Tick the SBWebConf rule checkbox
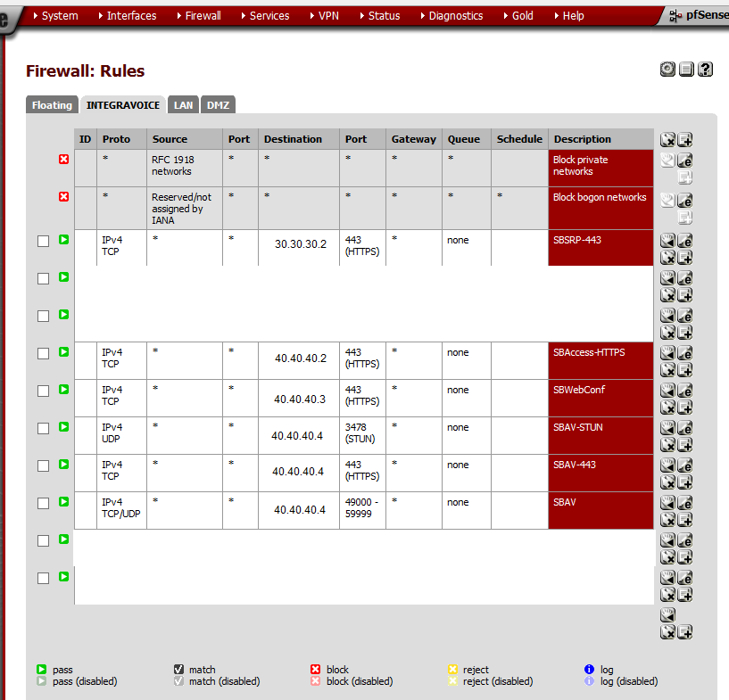729x700 pixels. tap(43, 391)
